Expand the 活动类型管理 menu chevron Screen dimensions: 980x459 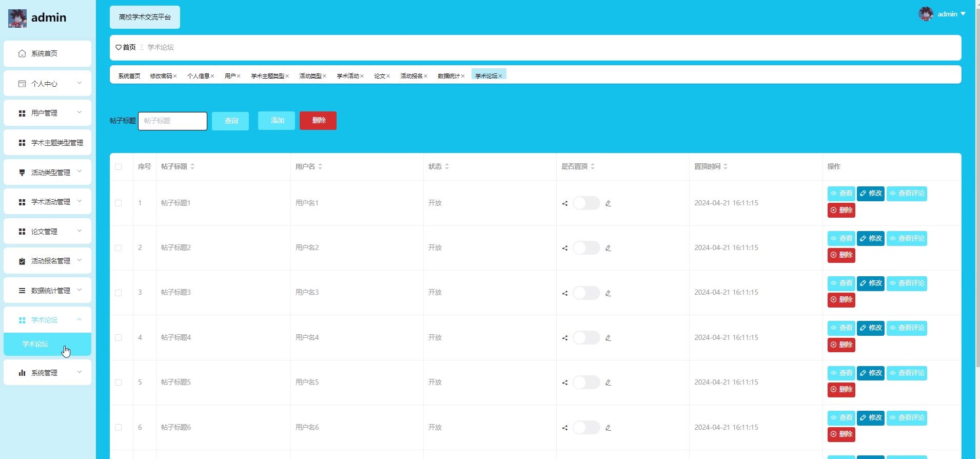80,171
